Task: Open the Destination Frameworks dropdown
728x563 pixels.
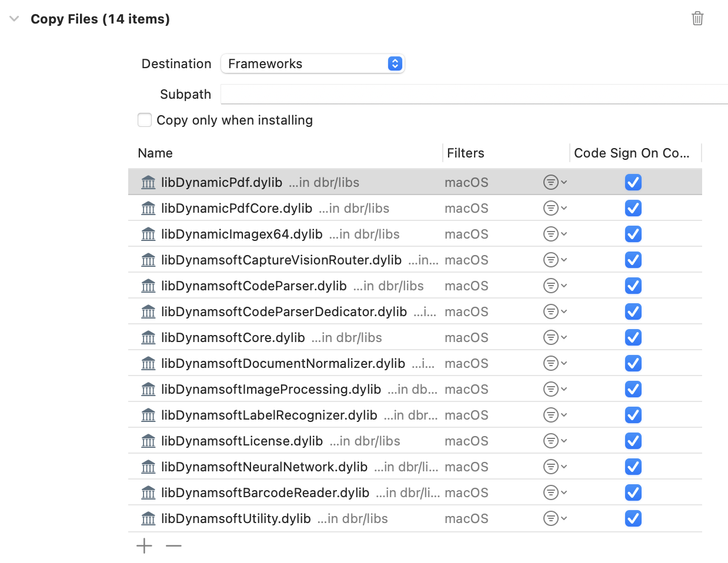Action: click(x=313, y=63)
